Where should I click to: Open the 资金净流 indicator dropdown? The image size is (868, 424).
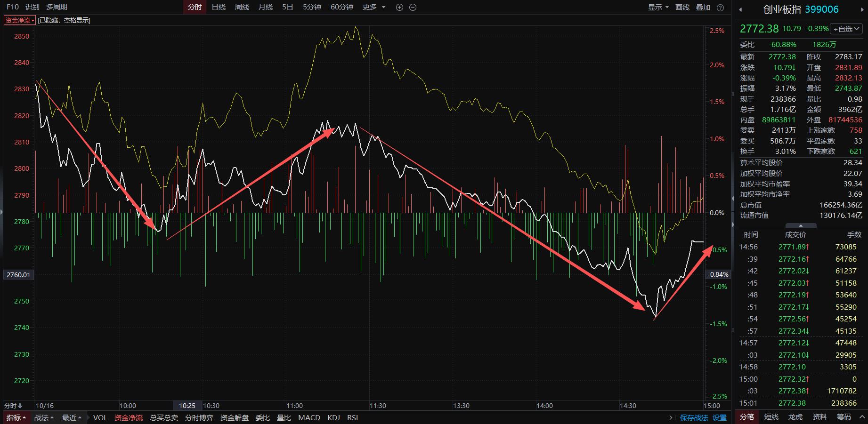click(20, 20)
